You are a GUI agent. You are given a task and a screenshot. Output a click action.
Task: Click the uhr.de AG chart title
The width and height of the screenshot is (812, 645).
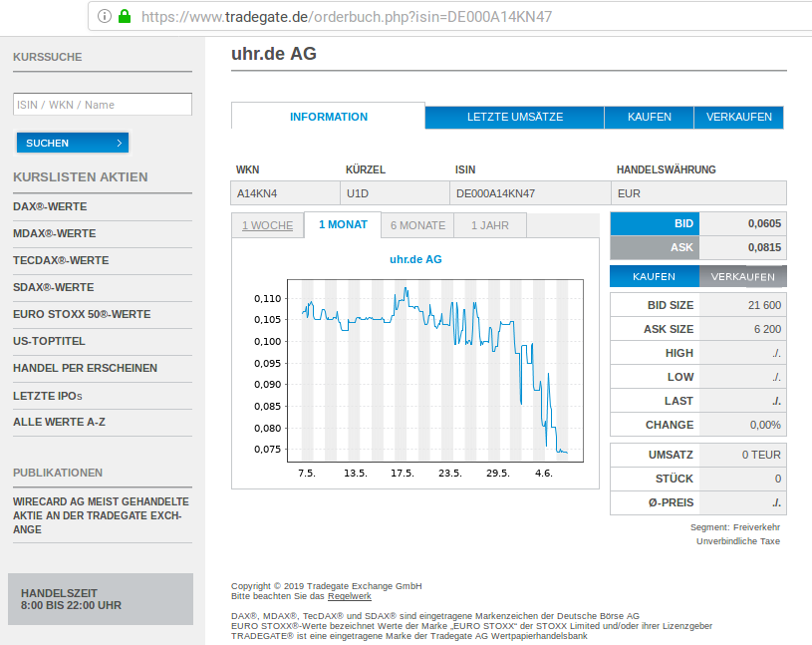point(415,259)
